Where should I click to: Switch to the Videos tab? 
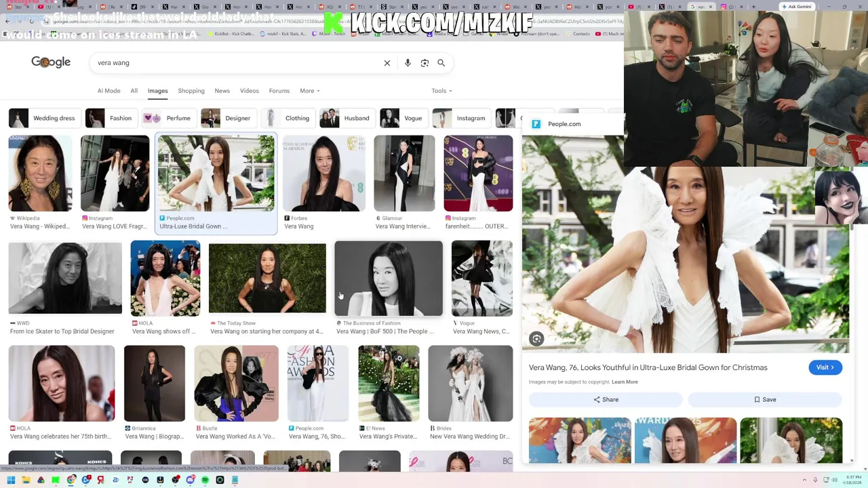[x=250, y=91]
